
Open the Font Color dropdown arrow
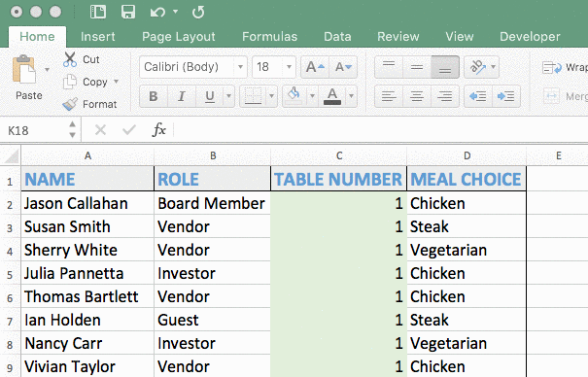coord(351,96)
